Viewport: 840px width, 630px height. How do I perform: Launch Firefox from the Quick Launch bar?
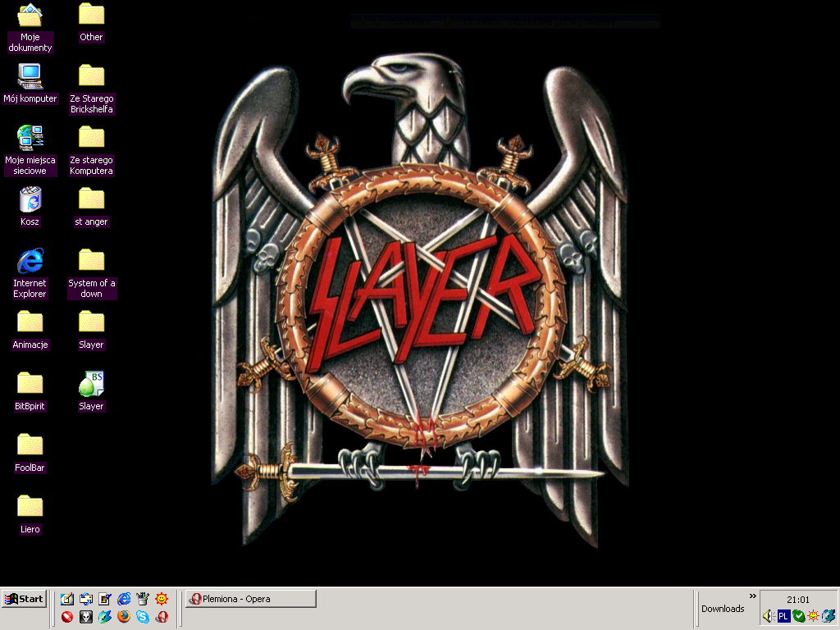pos(125,616)
